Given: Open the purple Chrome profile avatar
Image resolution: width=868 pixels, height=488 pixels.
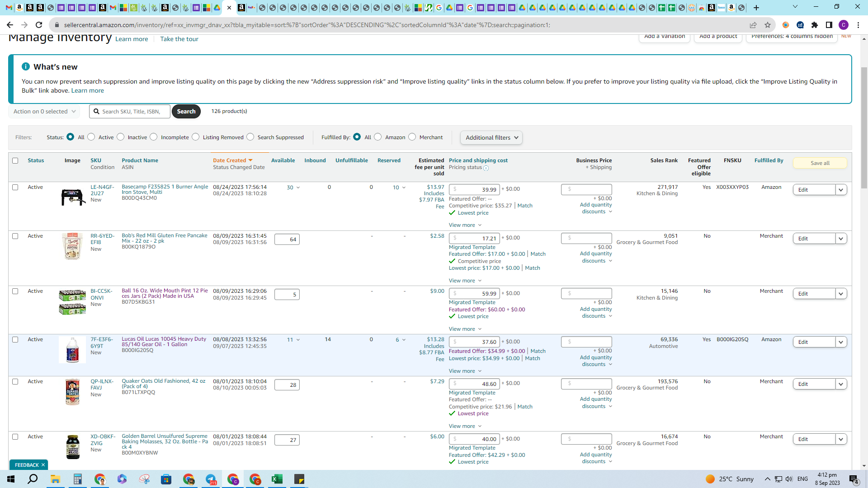Looking at the screenshot, I should point(844,25).
